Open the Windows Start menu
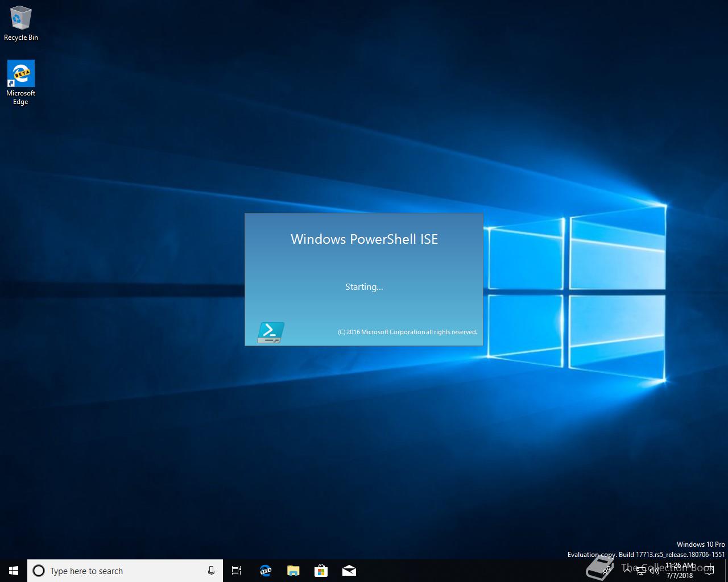 (14, 571)
